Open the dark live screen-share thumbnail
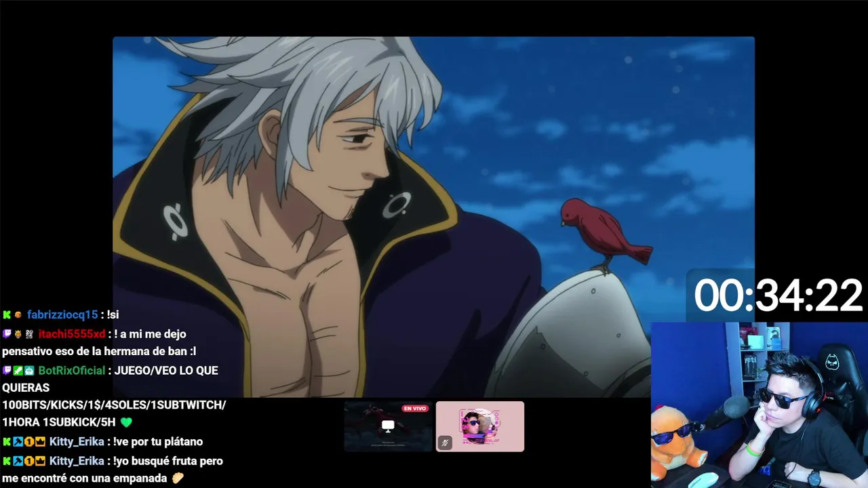Viewport: 868px width, 488px height. (388, 426)
